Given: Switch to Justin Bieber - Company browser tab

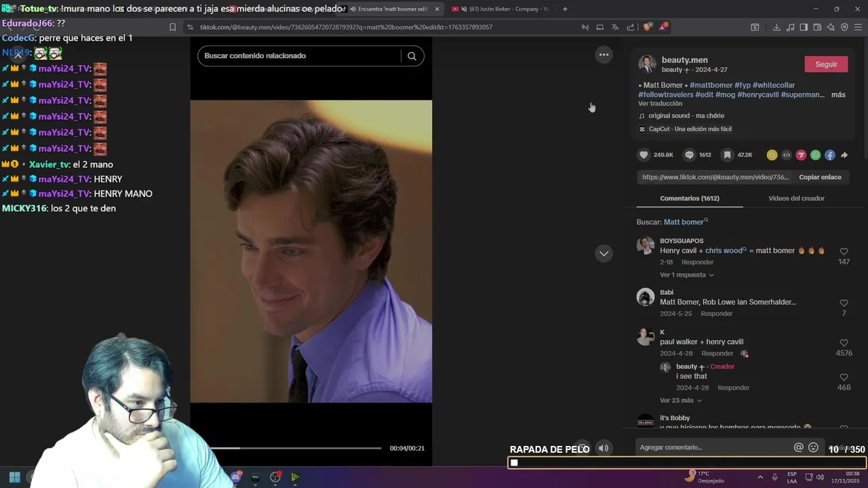Looking at the screenshot, I should coord(502,9).
